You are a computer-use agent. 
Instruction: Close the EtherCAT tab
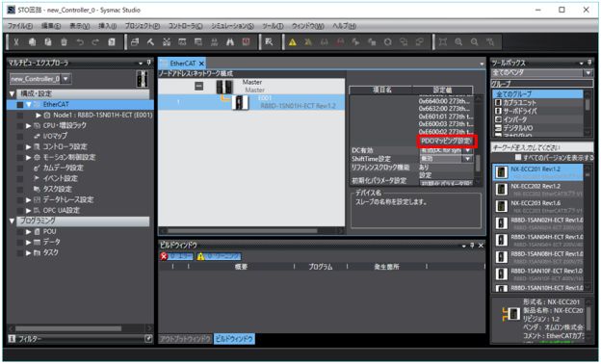coord(201,64)
